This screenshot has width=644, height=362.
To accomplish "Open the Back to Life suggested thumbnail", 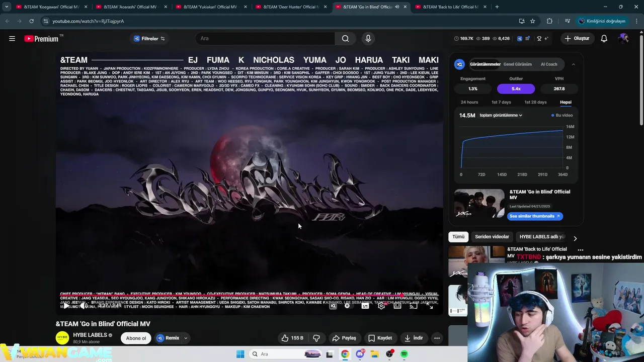I will [x=476, y=261].
